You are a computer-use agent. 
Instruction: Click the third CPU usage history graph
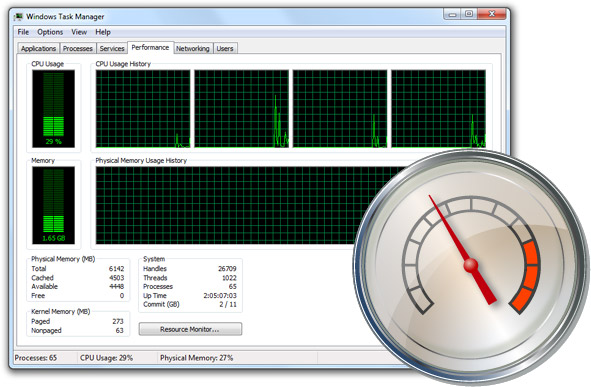[340, 109]
